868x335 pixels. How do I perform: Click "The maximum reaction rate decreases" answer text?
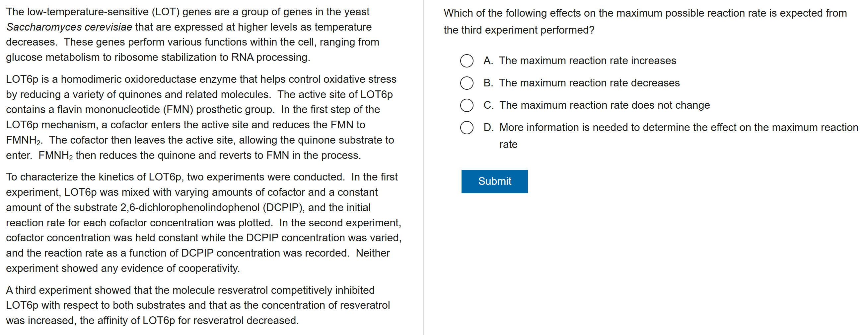pyautogui.click(x=589, y=83)
